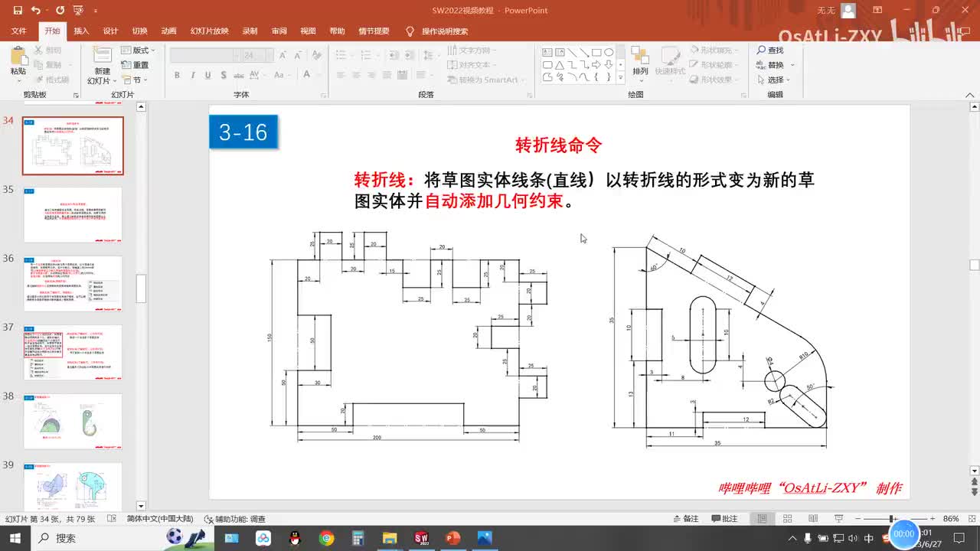Viewport: 980px width, 551px height.
Task: Switch to Reading view in status bar
Action: point(814,518)
